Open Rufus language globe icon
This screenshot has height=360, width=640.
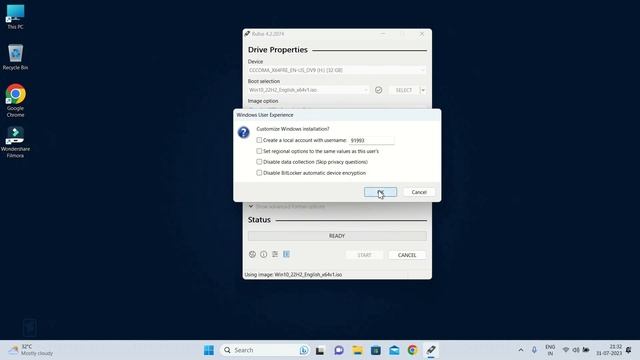(252, 254)
